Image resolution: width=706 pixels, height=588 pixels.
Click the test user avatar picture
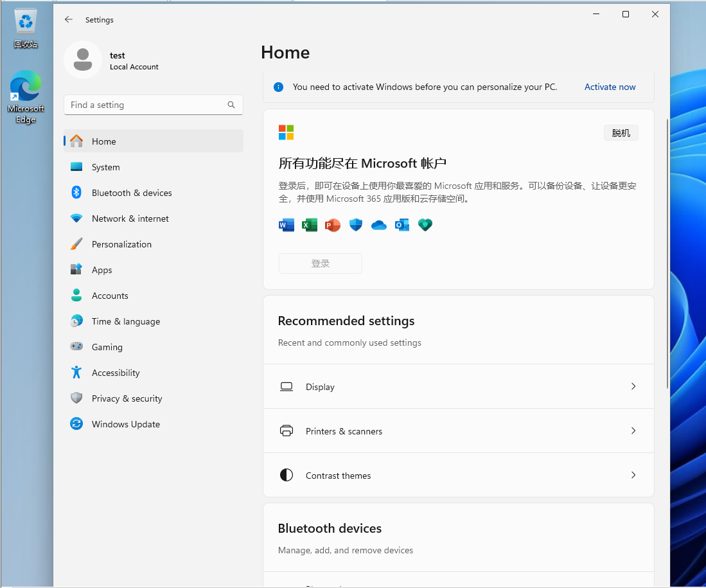[83, 60]
